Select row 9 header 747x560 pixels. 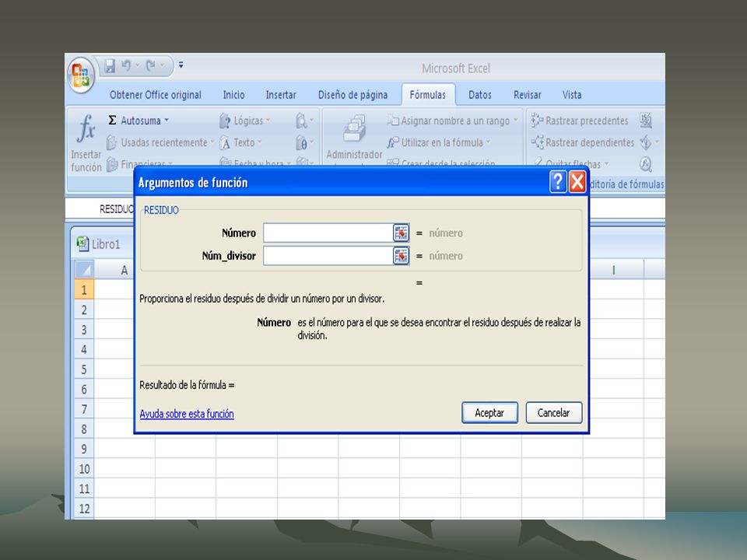pyautogui.click(x=84, y=449)
